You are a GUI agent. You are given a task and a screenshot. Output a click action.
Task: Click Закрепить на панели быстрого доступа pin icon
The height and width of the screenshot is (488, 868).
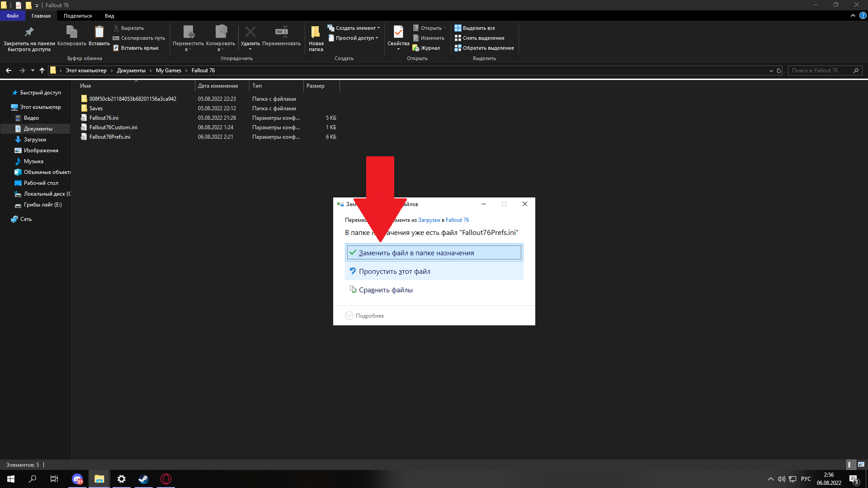coord(29,32)
